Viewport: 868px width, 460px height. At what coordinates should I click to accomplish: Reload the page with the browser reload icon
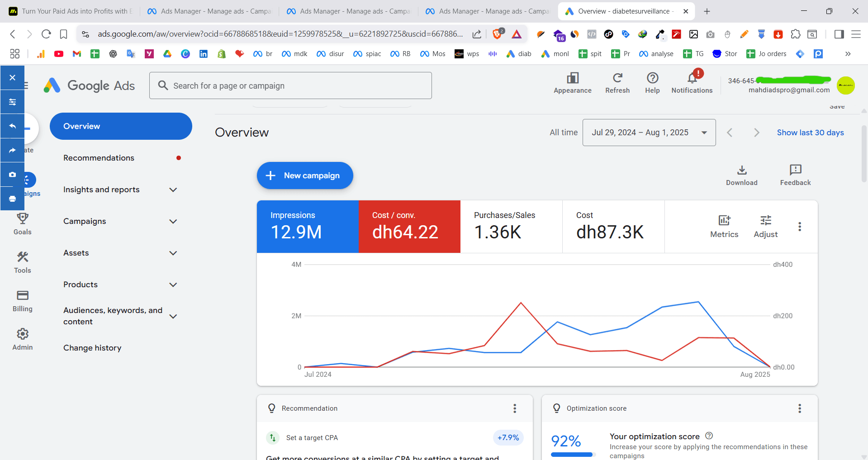pyautogui.click(x=46, y=34)
